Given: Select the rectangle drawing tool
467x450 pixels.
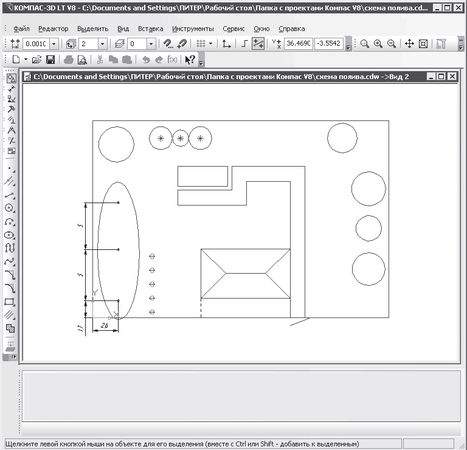Looking at the screenshot, I should pos(10,302).
